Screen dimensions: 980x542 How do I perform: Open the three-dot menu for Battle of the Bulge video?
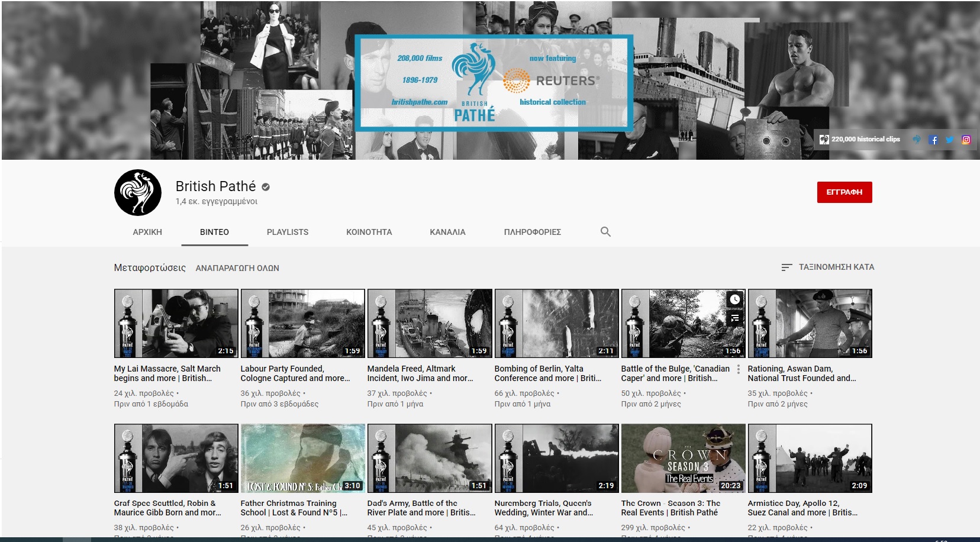(738, 369)
